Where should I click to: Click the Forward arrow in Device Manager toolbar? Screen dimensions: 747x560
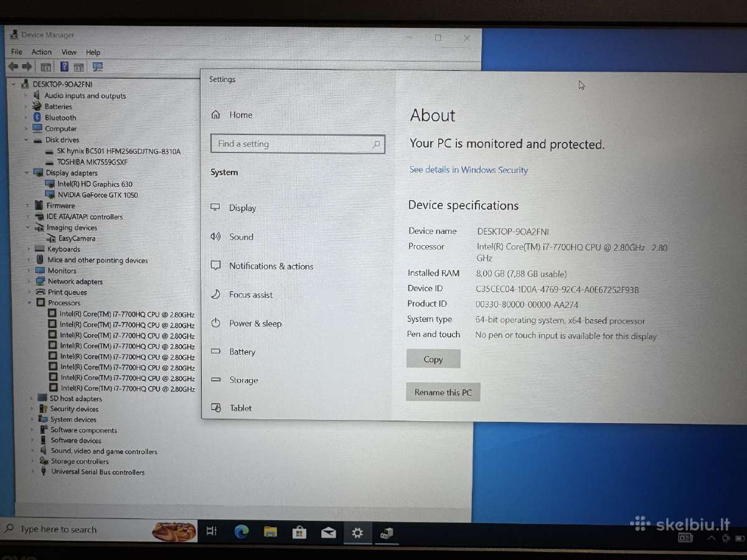pyautogui.click(x=27, y=67)
